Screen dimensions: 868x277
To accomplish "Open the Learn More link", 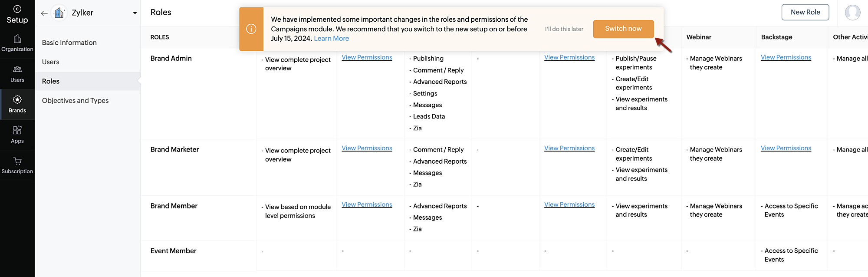I will [x=331, y=39].
